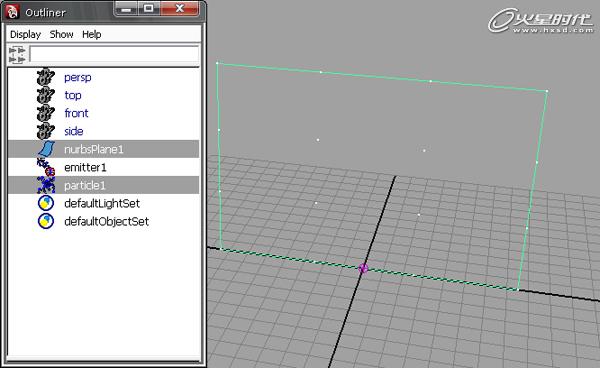Select particle1 in the Outliner
Viewport: 600px width, 368px height.
coord(85,186)
